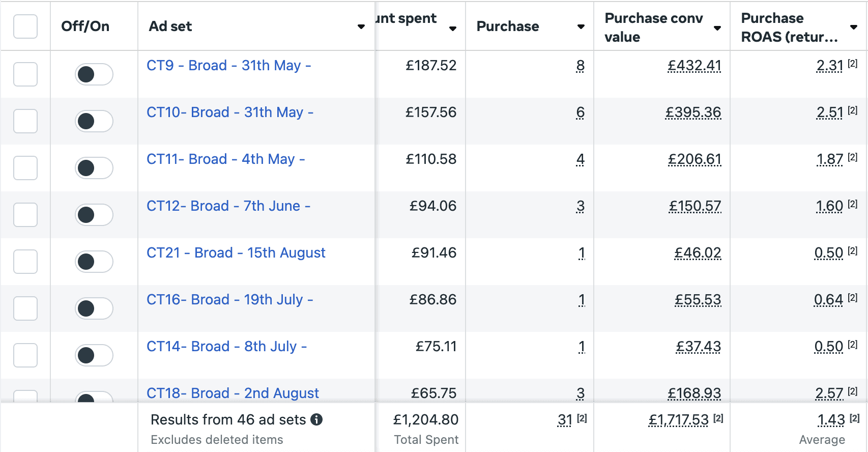Click the 2.51 ROAS value for CT10

(x=830, y=112)
